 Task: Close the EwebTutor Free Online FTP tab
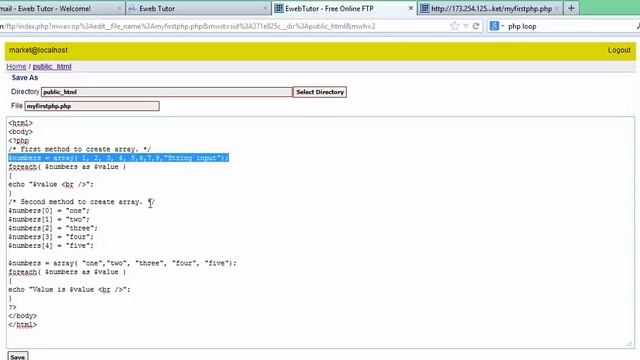point(411,8)
